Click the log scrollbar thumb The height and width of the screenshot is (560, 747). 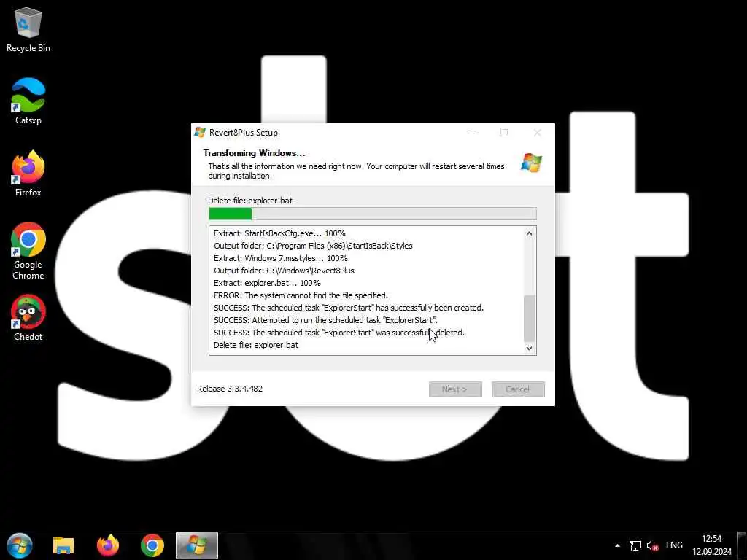(530, 319)
